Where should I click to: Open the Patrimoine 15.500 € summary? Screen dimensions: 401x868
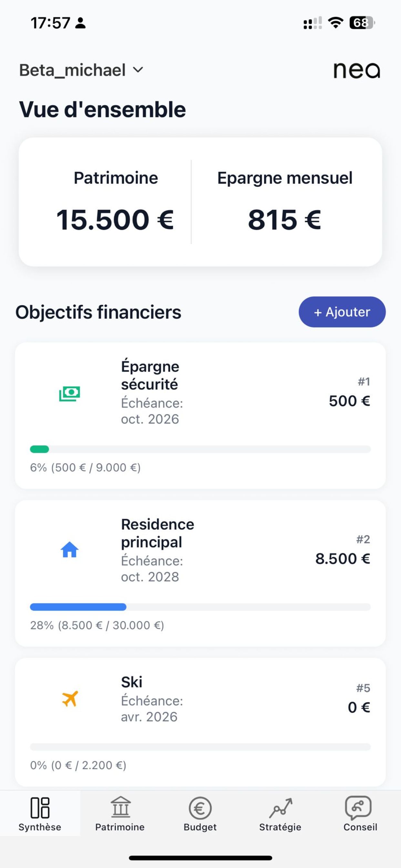click(x=115, y=202)
